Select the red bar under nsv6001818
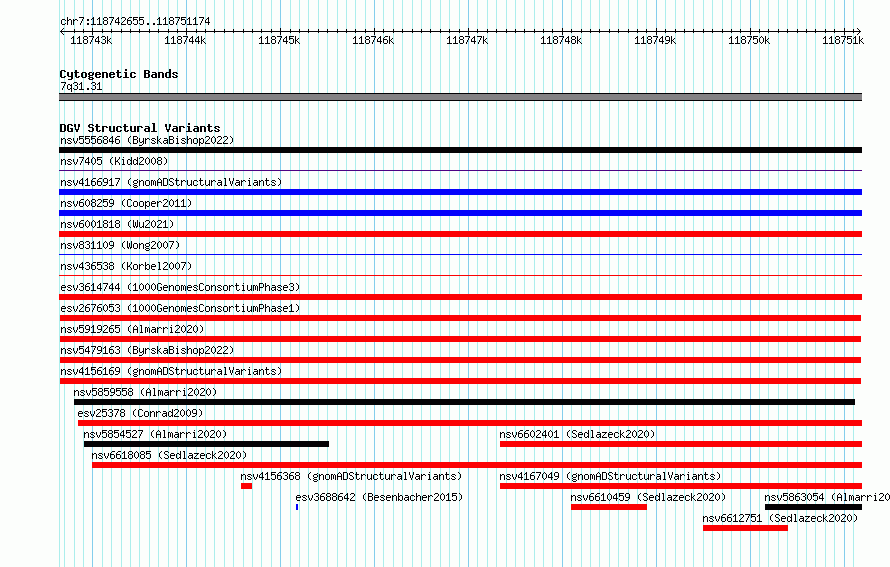Image resolution: width=890 pixels, height=567 pixels. point(460,234)
